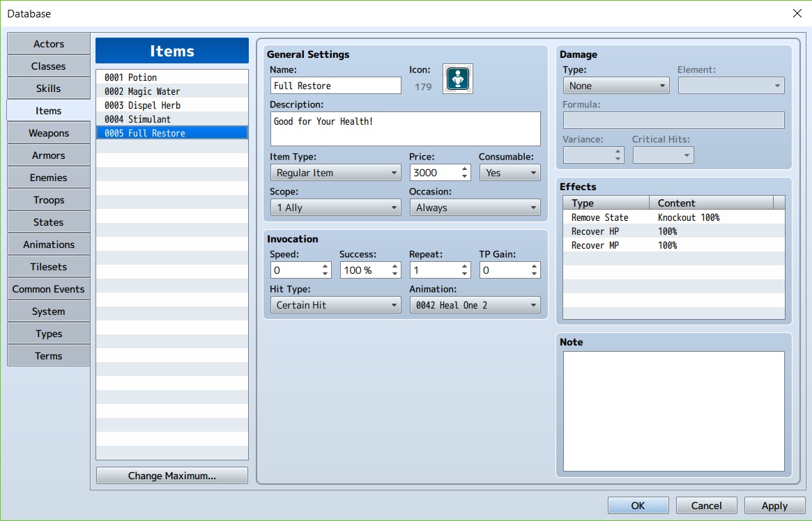This screenshot has height=521, width=812.
Task: Select Potion in the items list
Action: [171, 77]
